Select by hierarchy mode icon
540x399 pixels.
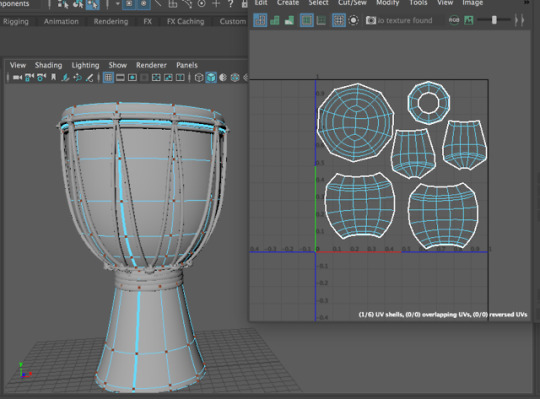pos(63,4)
